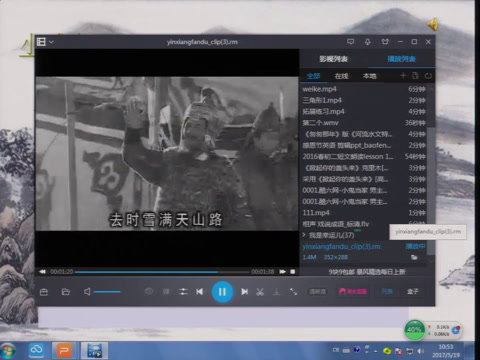Select the 在线 filter tab

pyautogui.click(x=341, y=76)
